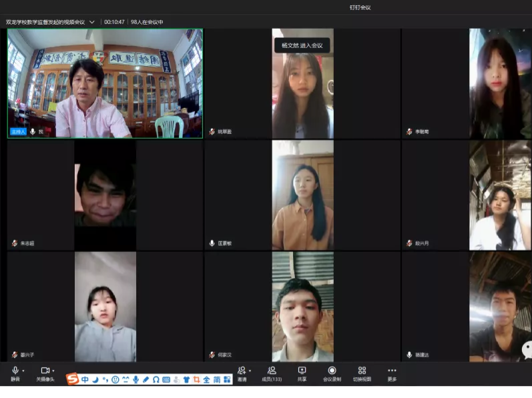Viewport: 532px width, 398px height.
Task: Expand the microphone options arrow
Action: (x=23, y=371)
